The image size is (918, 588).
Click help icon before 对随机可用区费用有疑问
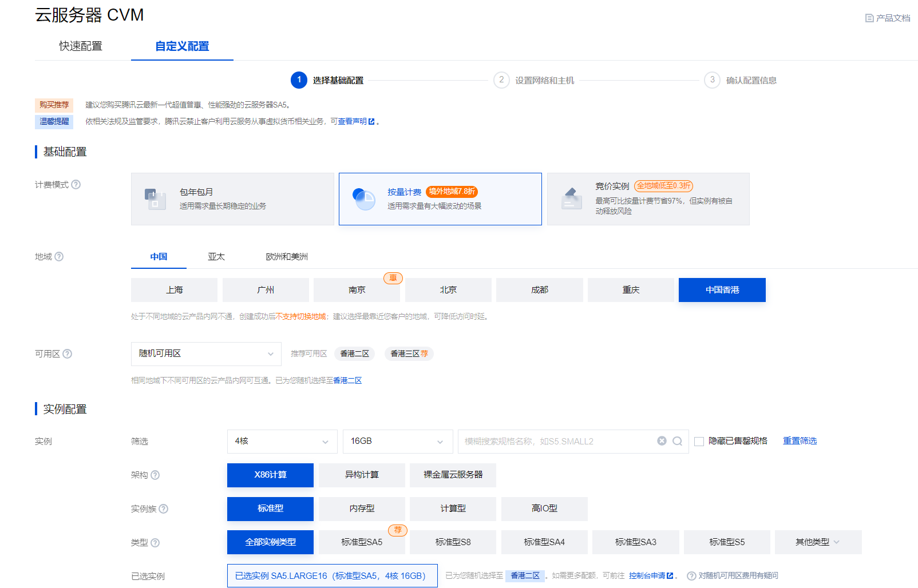click(x=691, y=576)
